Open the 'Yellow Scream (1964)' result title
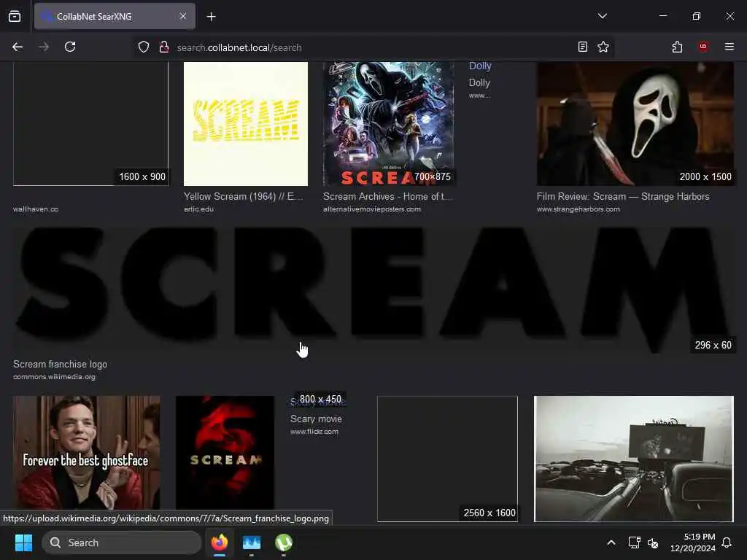Screen dimensions: 747x560 tap(243, 196)
